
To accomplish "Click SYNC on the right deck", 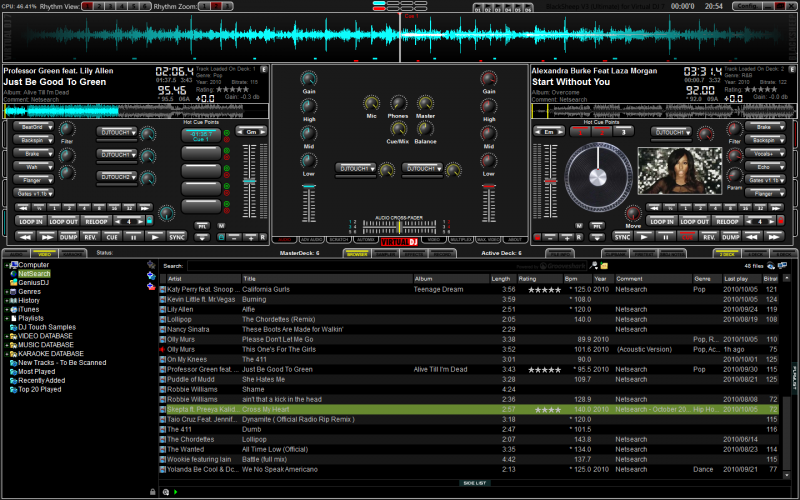I will (622, 237).
